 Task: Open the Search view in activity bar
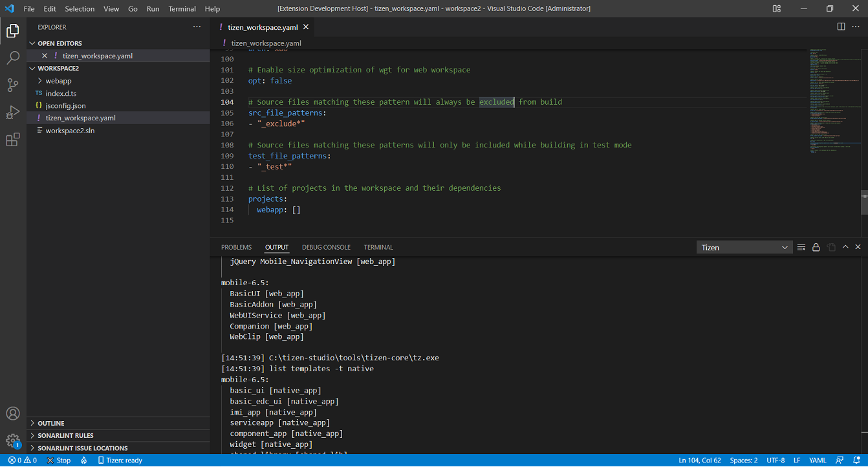[x=13, y=58]
